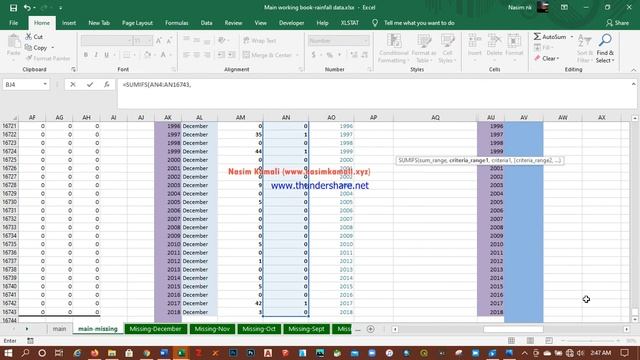This screenshot has height=360, width=640.
Task: Click macro record icon in status bar
Action: tap(30, 340)
